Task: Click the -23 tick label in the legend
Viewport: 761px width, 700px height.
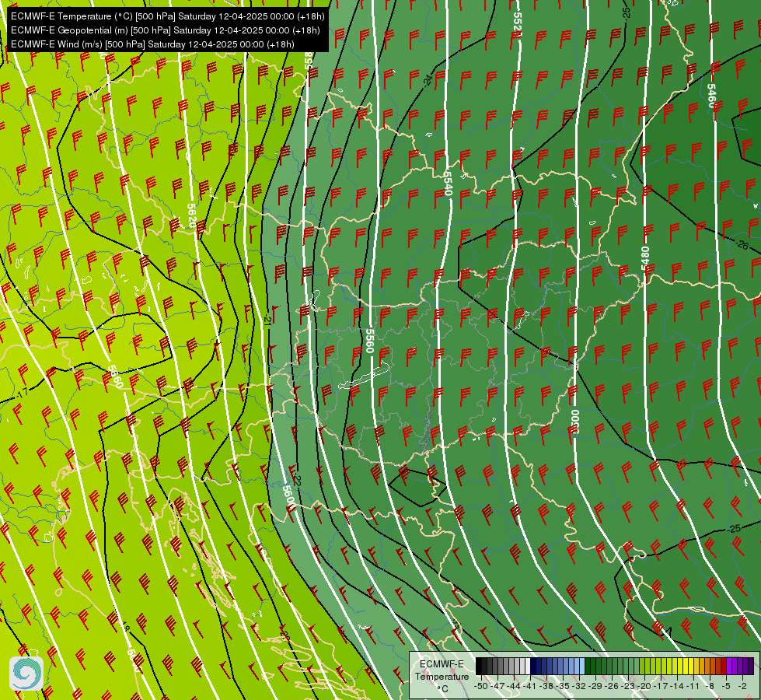Action: pyautogui.click(x=628, y=686)
